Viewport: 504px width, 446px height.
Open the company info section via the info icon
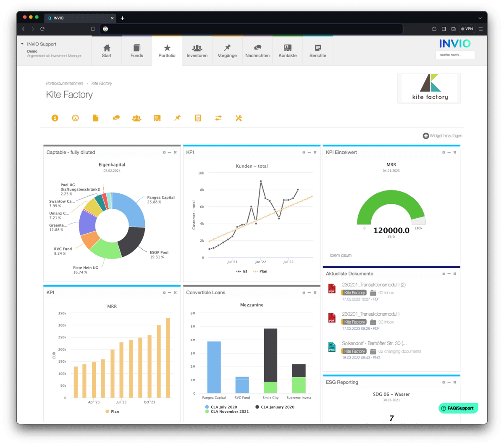55,118
